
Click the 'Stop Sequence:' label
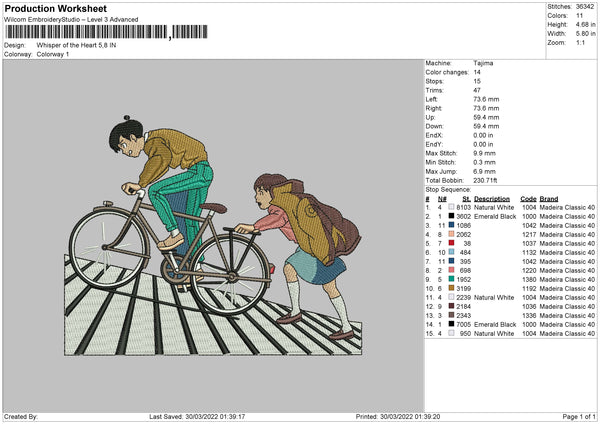pyautogui.click(x=448, y=189)
